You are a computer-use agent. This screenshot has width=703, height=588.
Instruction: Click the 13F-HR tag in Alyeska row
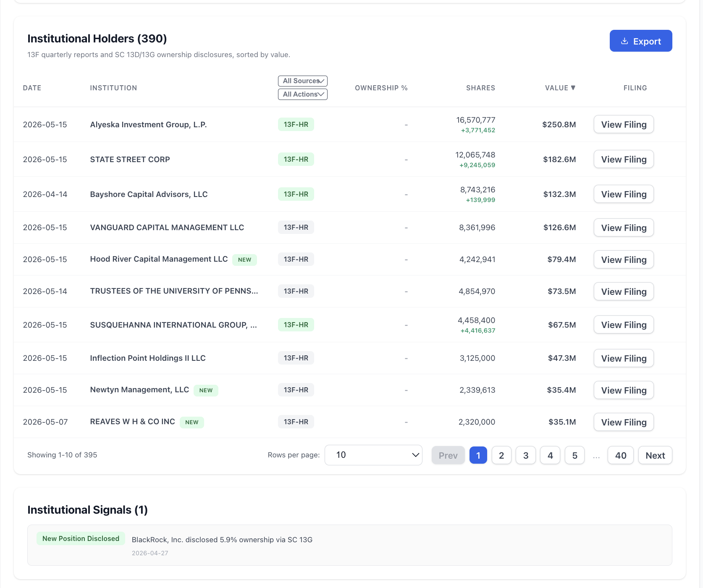(x=296, y=124)
